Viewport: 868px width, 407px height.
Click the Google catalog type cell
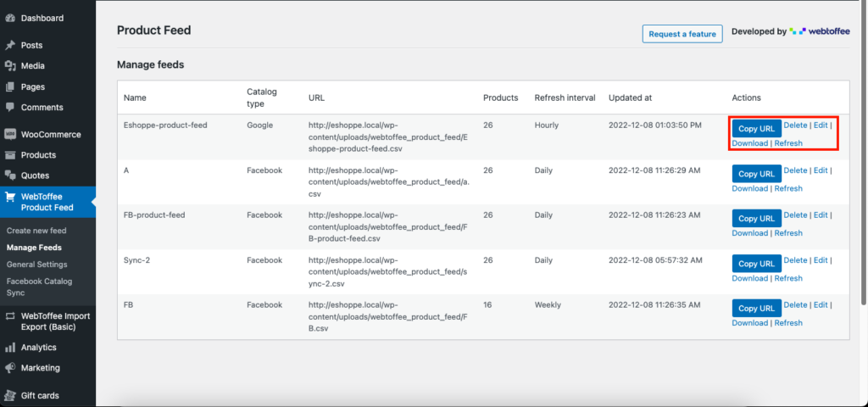[x=259, y=125]
